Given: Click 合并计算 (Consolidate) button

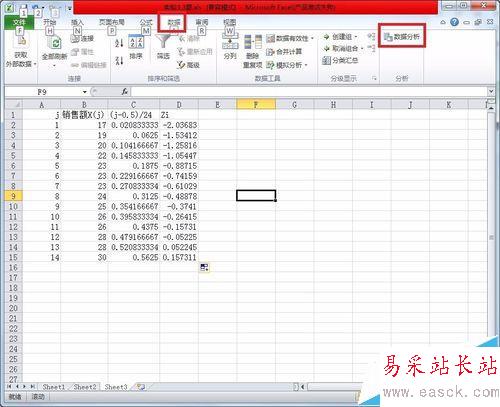Looking at the screenshot, I should [x=284, y=52].
